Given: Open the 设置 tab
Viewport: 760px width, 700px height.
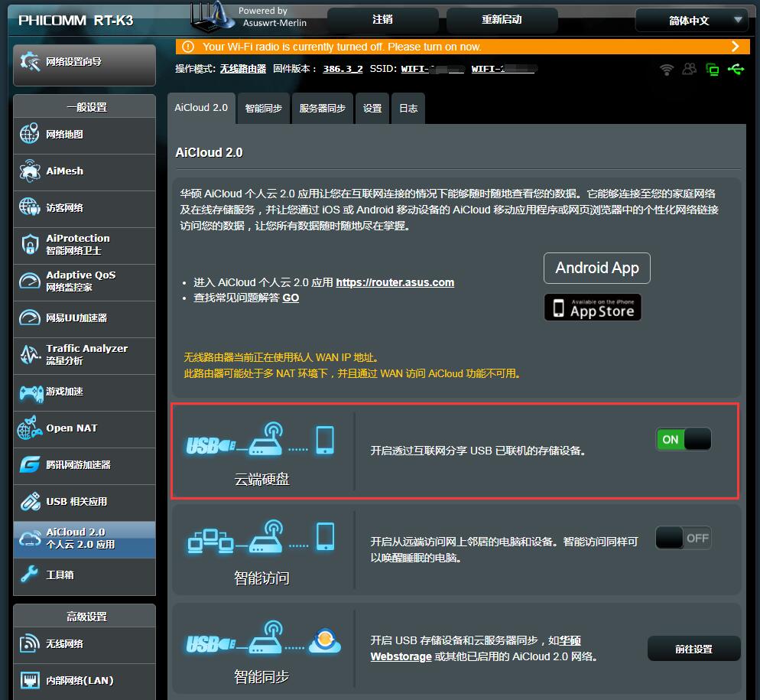Looking at the screenshot, I should [372, 108].
